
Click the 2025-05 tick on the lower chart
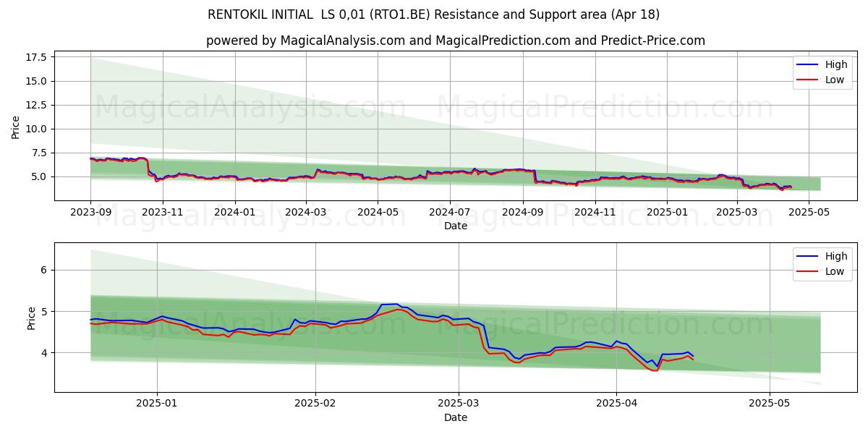coord(770,404)
